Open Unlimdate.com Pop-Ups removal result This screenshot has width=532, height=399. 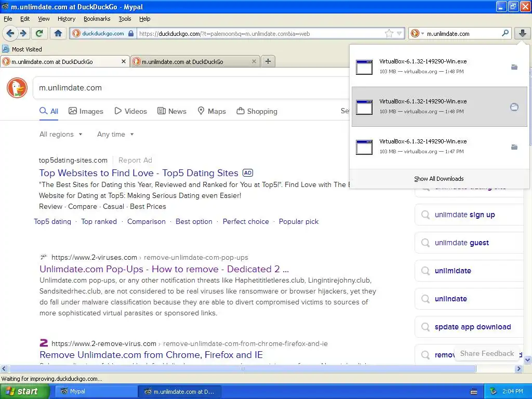pos(164,269)
